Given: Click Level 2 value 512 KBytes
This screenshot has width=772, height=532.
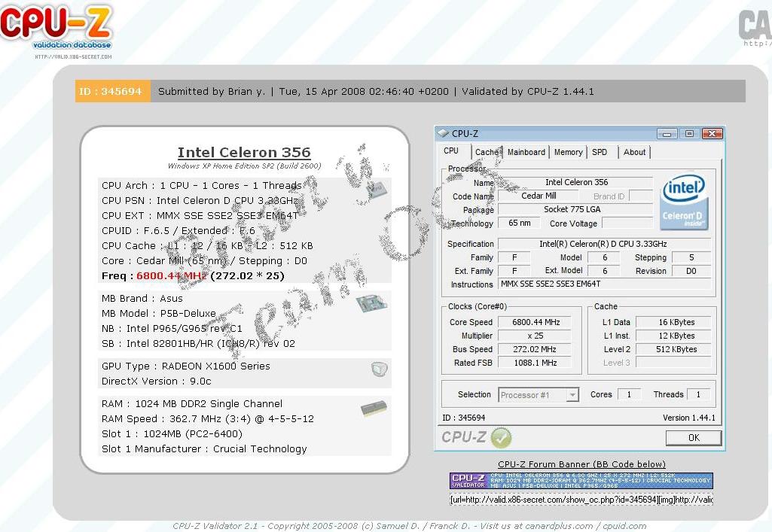Looking at the screenshot, I should click(x=673, y=349).
